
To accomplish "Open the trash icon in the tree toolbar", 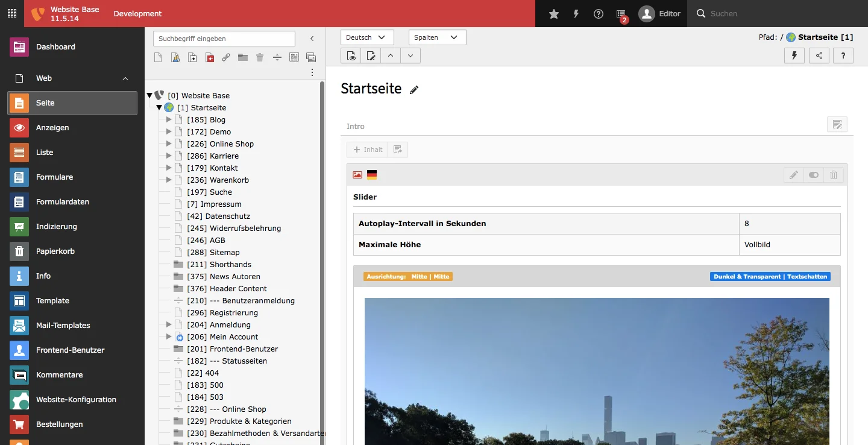I will point(260,57).
